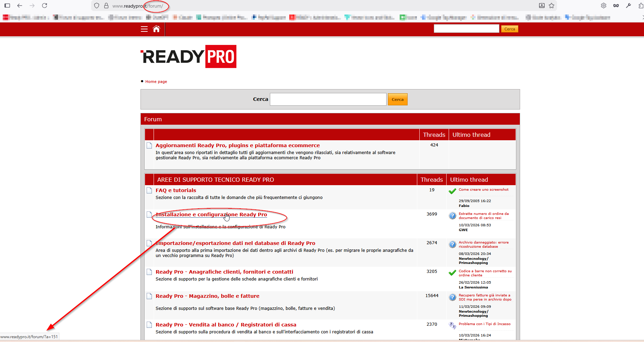Click the date 08/03/2026 20:34
644x342 pixels.
click(x=475, y=254)
